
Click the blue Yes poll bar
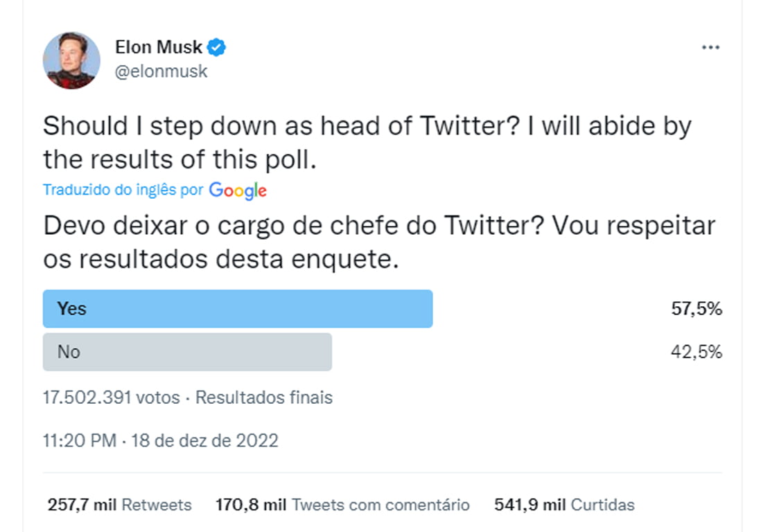pyautogui.click(x=238, y=308)
